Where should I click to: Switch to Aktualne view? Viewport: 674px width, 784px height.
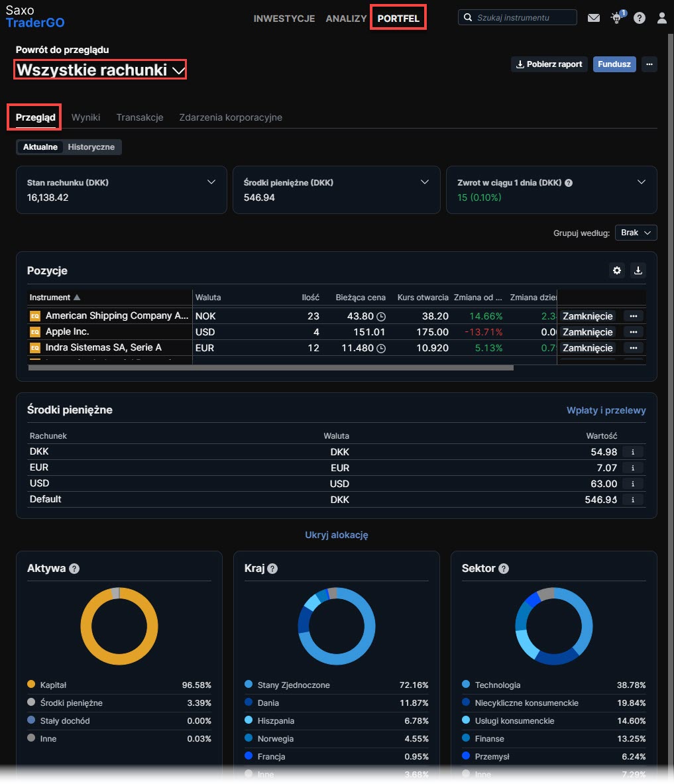coord(40,147)
